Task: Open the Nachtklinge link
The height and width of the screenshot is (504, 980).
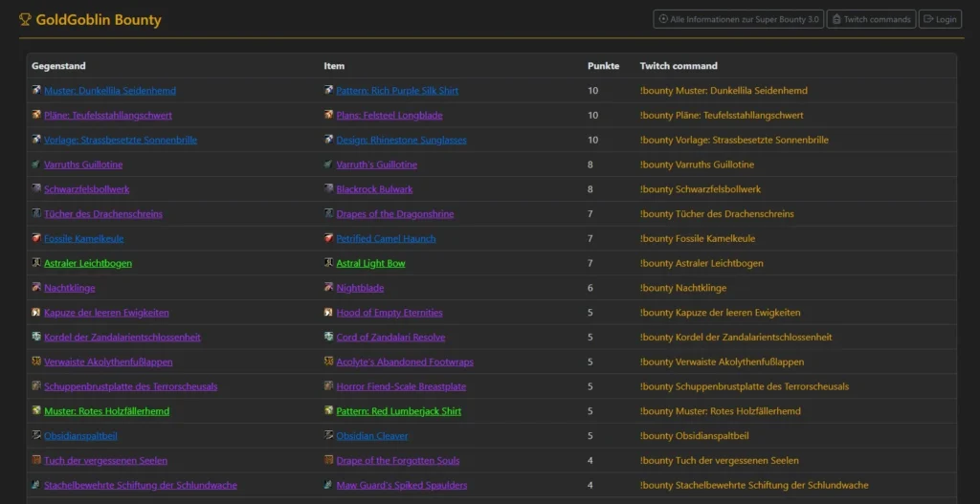Action: [69, 288]
